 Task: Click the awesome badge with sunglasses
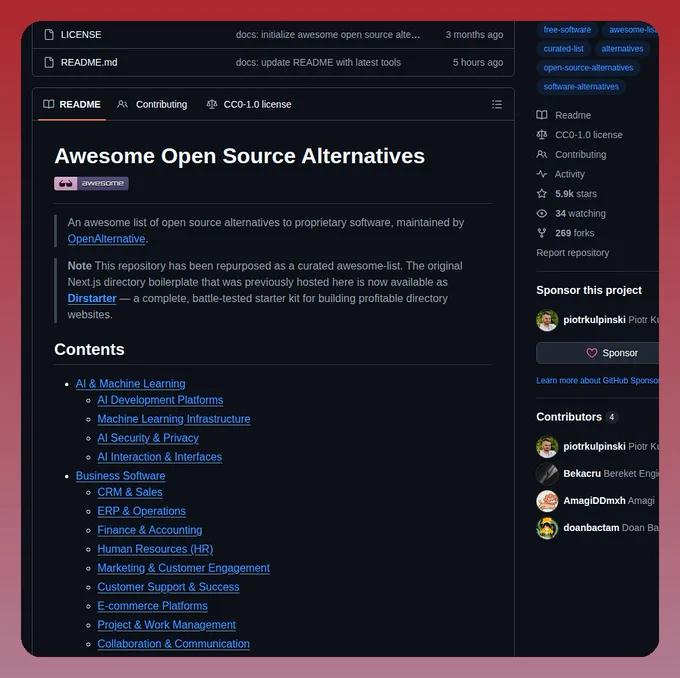pos(91,183)
